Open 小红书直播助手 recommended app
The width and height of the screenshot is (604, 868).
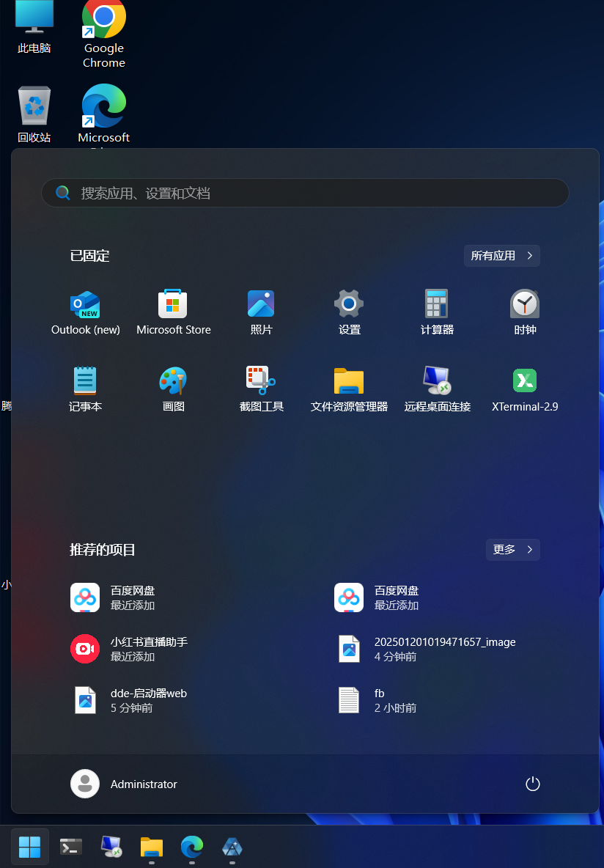tap(129, 649)
